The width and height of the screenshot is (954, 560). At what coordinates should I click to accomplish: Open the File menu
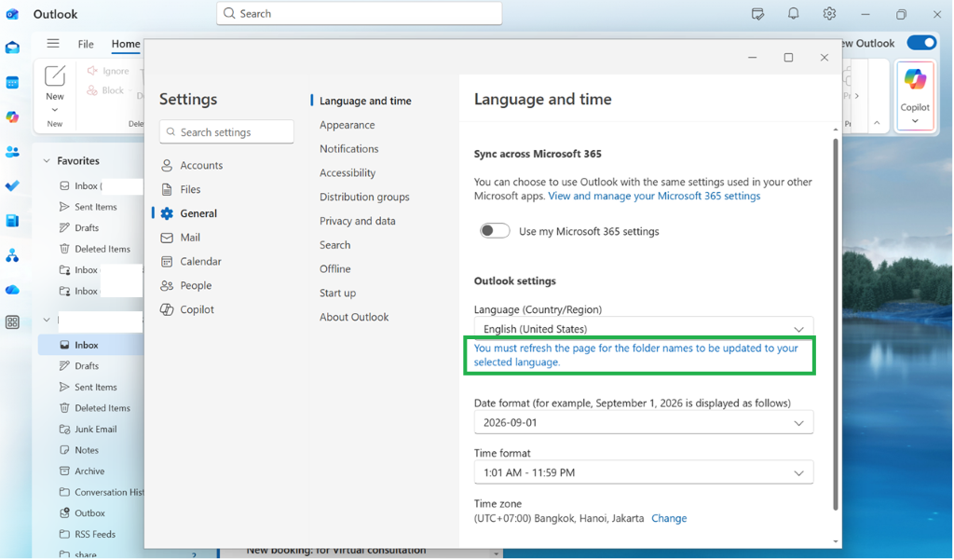(86, 44)
